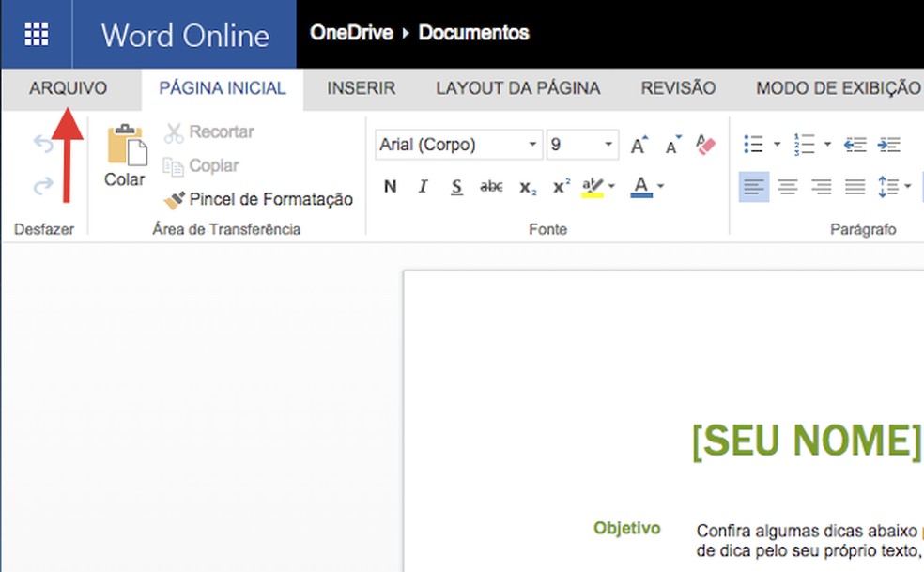Switch to the INSERIR ribbon tab
The width and height of the screenshot is (924, 572).
click(360, 87)
